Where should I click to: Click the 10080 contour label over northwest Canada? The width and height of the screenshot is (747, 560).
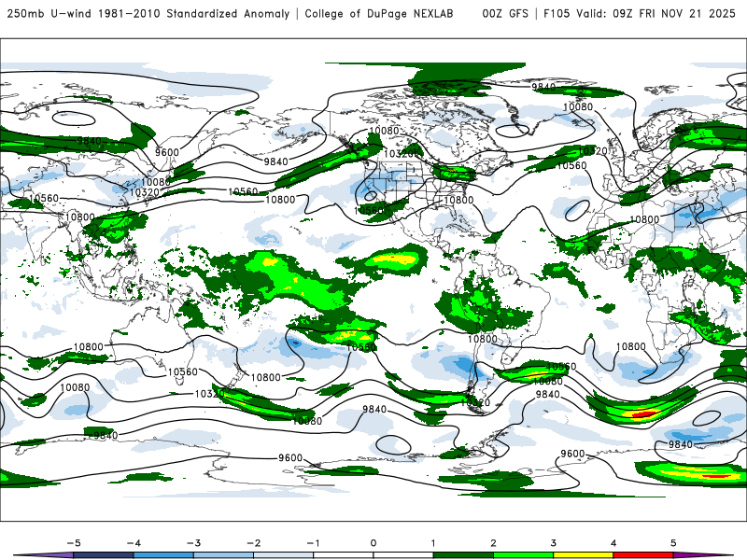click(x=384, y=131)
